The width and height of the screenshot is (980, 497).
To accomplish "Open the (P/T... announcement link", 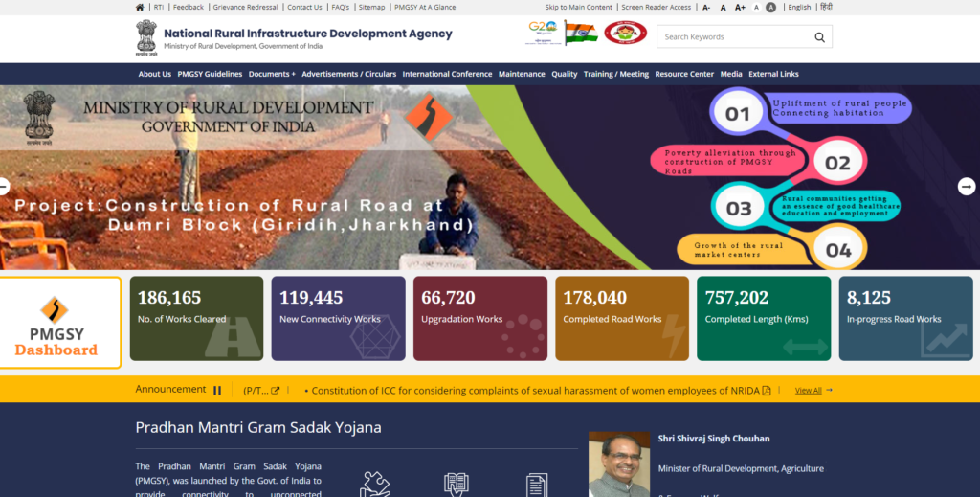I will pyautogui.click(x=256, y=391).
